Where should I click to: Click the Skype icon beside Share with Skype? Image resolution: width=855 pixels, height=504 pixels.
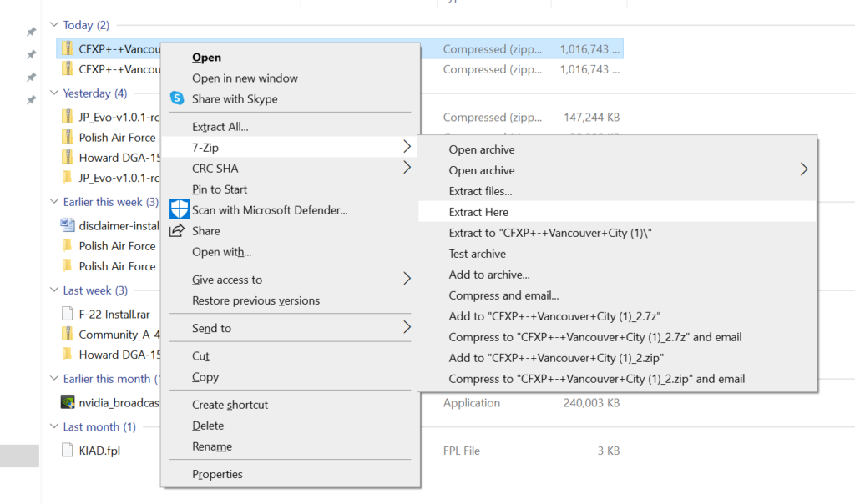click(x=177, y=98)
